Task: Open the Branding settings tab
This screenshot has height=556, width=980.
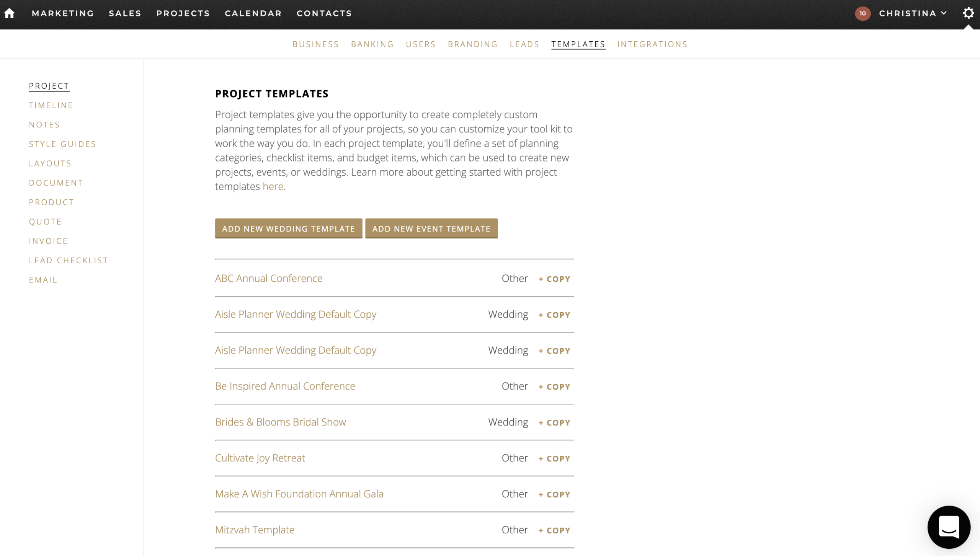Action: tap(472, 44)
